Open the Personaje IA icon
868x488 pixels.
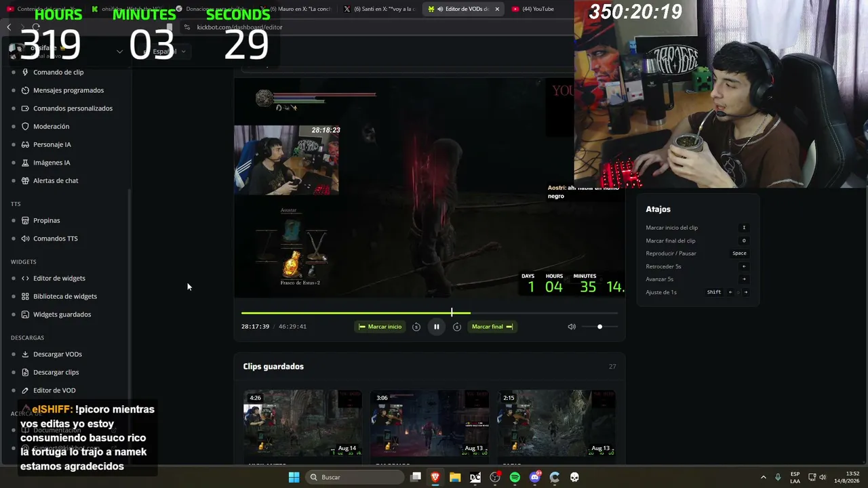[25, 144]
